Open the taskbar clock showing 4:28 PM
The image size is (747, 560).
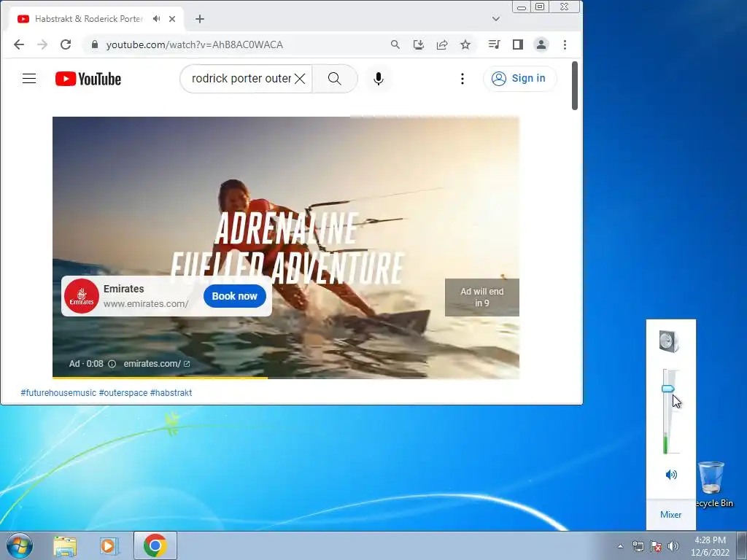(x=710, y=545)
